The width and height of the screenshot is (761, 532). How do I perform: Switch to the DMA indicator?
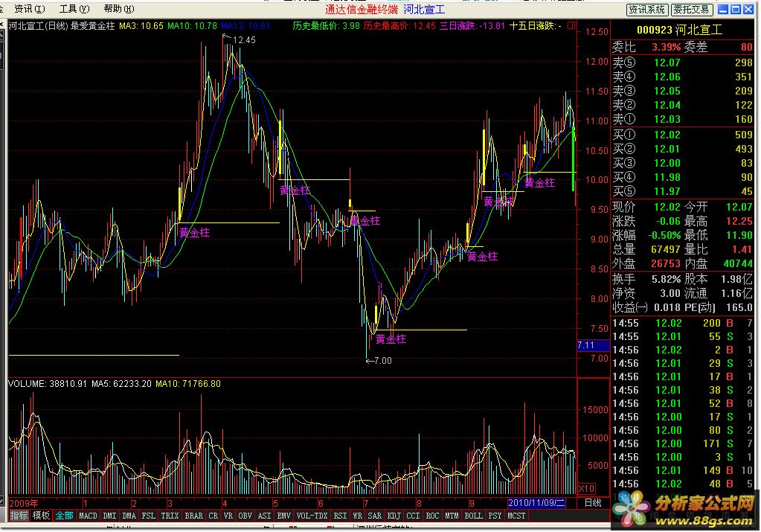pos(129,516)
